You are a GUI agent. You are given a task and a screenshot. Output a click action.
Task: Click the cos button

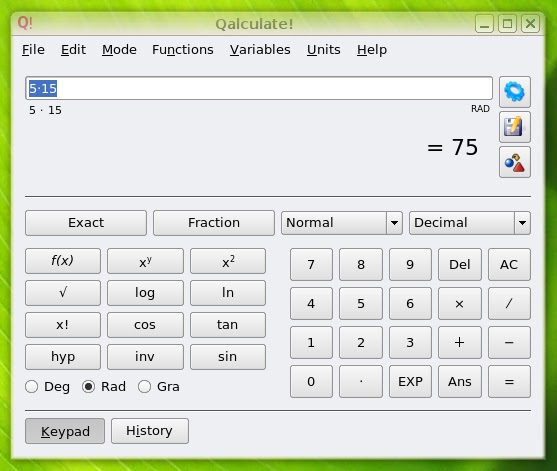click(x=145, y=325)
